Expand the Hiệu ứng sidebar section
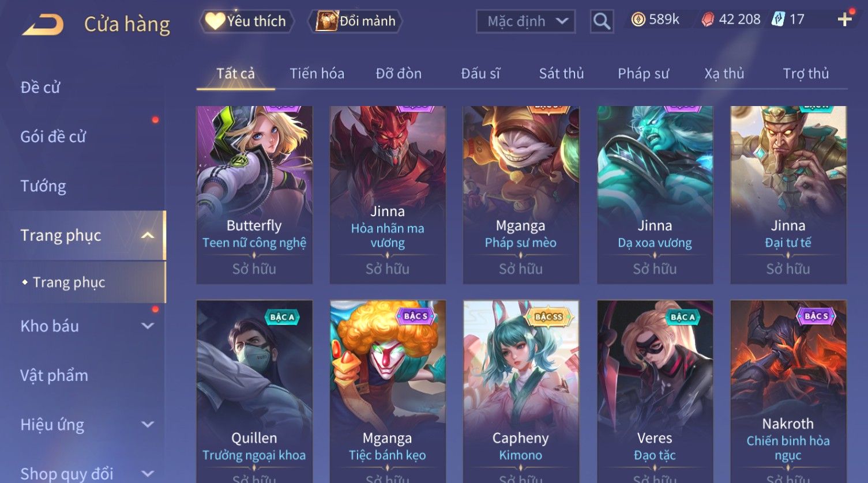The width and height of the screenshot is (868, 483). tap(148, 425)
